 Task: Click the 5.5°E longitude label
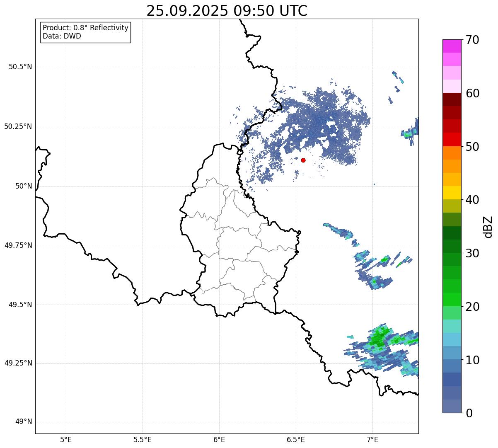143,440
